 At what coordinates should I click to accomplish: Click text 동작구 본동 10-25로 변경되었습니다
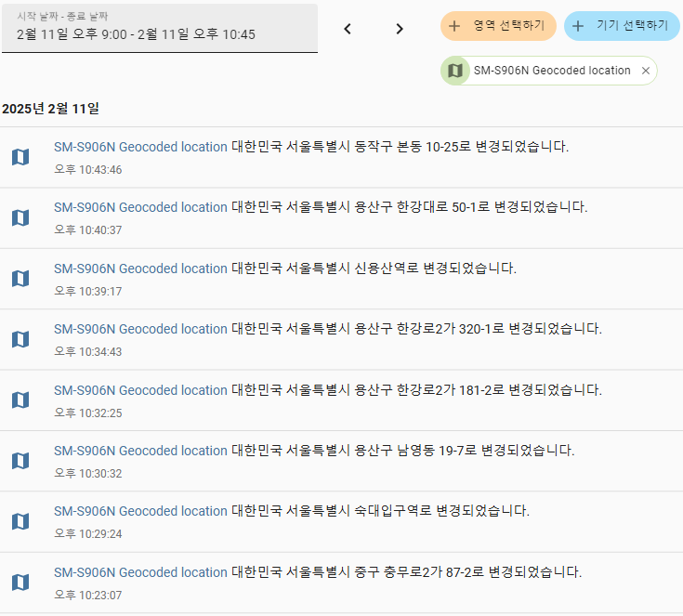pos(462,147)
